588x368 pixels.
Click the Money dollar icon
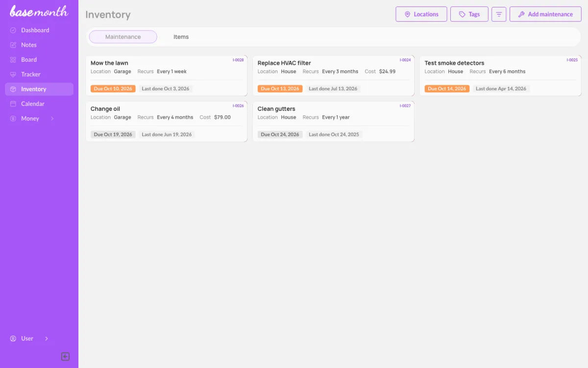click(13, 119)
